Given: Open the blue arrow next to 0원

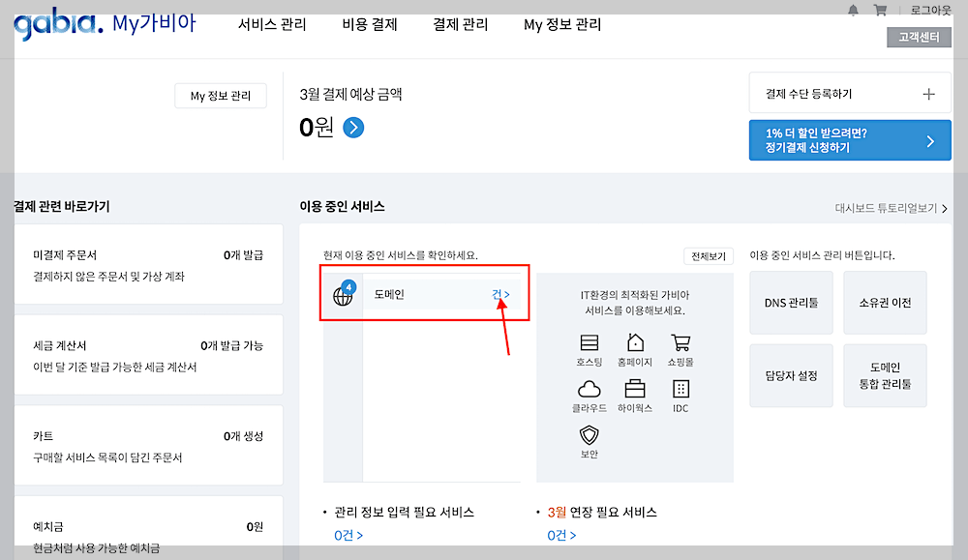Looking at the screenshot, I should (352, 127).
